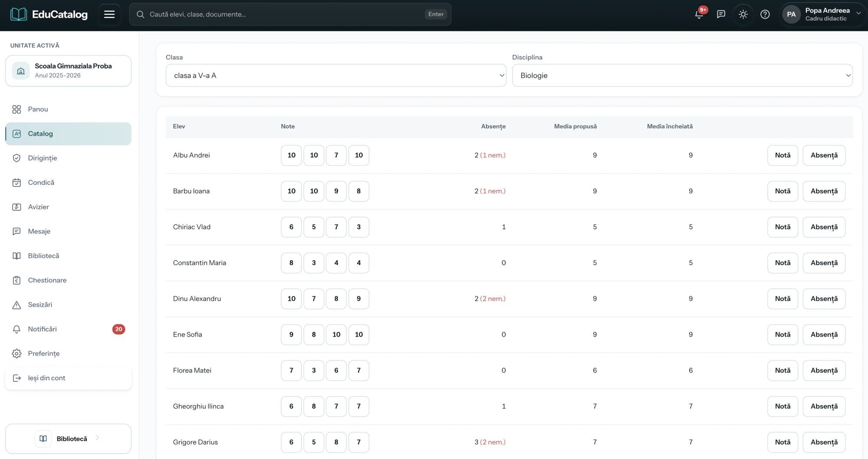Add a Notă for Chiriac Vlad

coord(783,227)
